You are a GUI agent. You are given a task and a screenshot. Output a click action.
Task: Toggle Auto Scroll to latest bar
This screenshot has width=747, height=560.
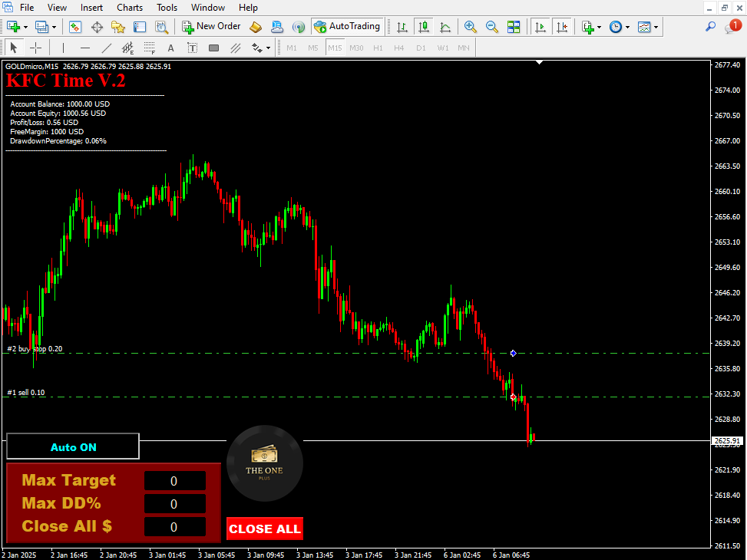tap(540, 27)
